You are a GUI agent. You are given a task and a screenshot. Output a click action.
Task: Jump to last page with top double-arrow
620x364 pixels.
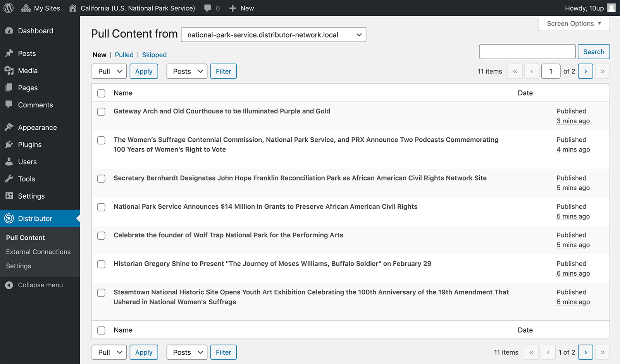click(x=603, y=71)
